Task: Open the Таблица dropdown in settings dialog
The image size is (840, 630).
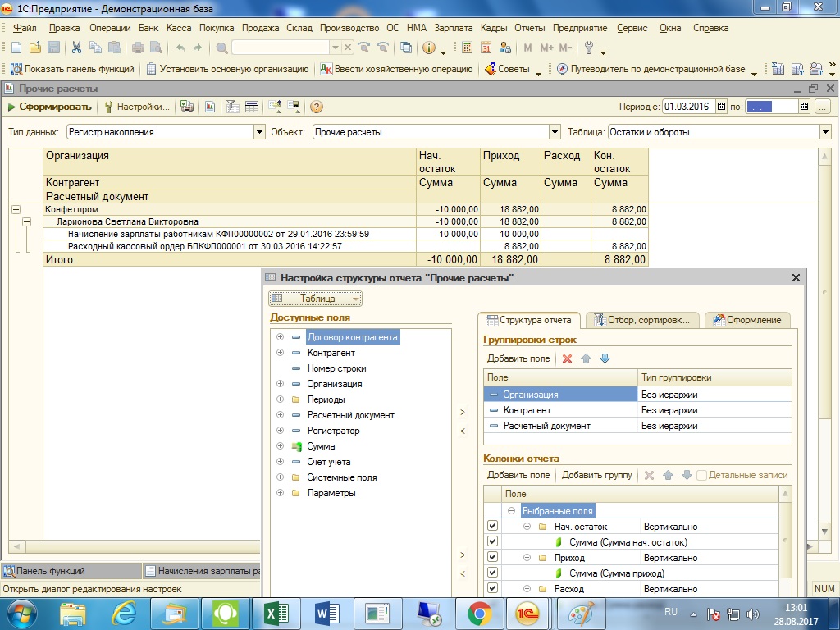Action: pos(316,299)
